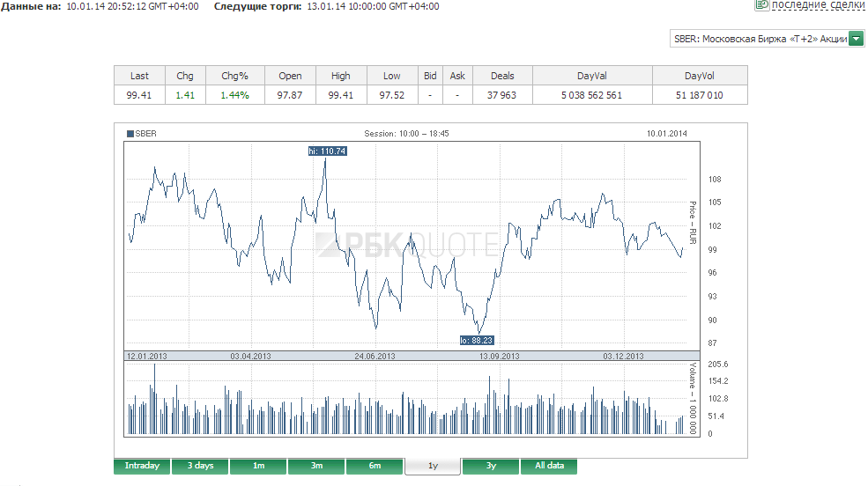
Task: Click the Bid column header
Action: (x=430, y=76)
